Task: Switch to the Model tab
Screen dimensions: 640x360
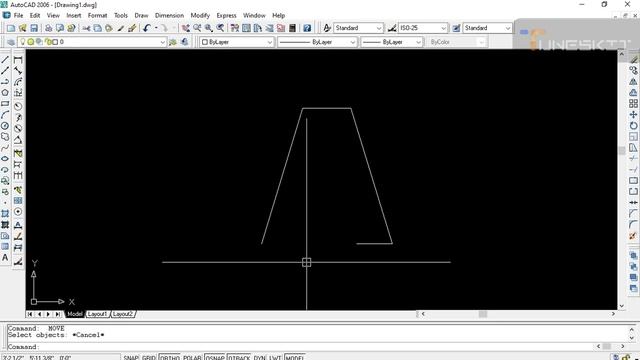Action: pyautogui.click(x=75, y=314)
